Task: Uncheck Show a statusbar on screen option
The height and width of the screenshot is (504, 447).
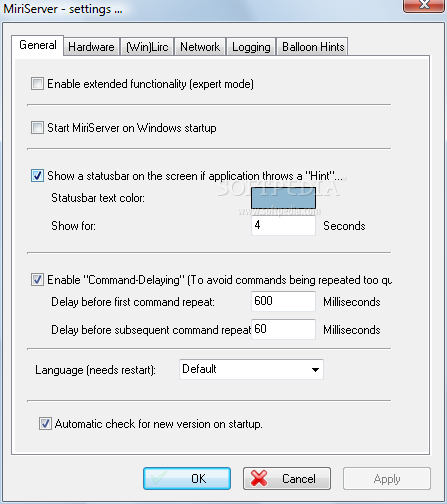Action: pyautogui.click(x=37, y=176)
